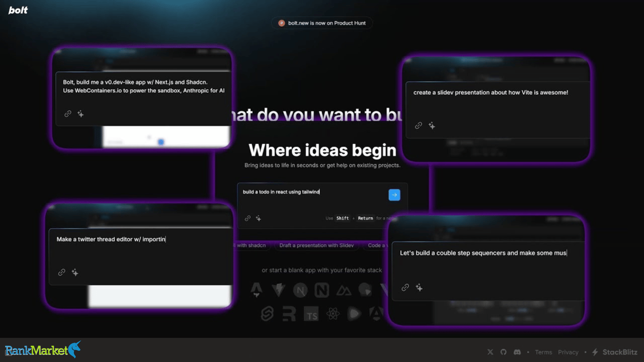
Task: Click the 'Where ideas begin' heading
Action: tap(322, 150)
